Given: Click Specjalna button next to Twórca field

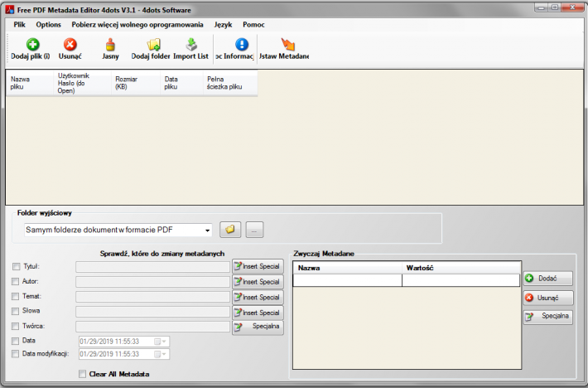Looking at the screenshot, I should (x=258, y=327).
